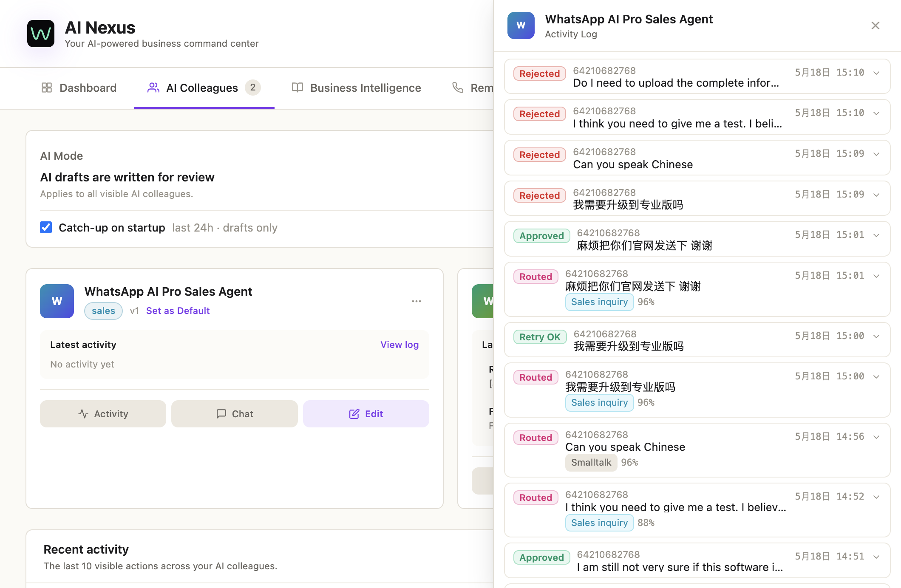Expand the Routed 14:56 Smalltalk entry chevron

pyautogui.click(x=876, y=437)
